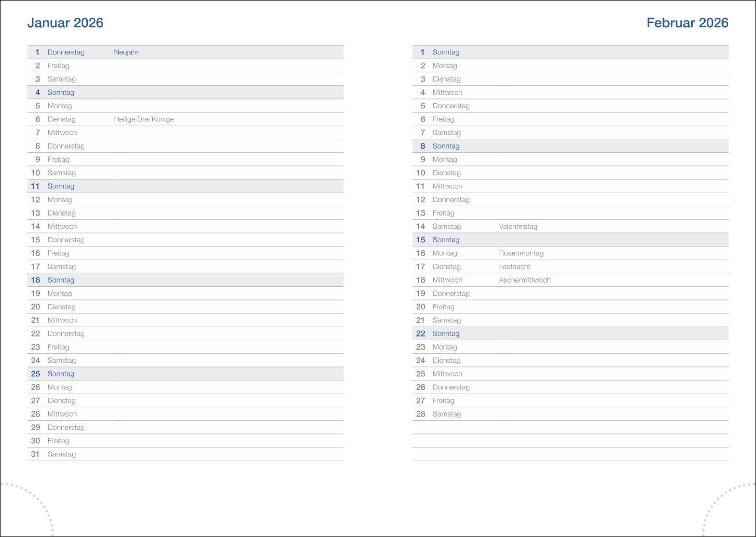Select February 22 Sonntag row
This screenshot has height=537, width=756.
570,333
